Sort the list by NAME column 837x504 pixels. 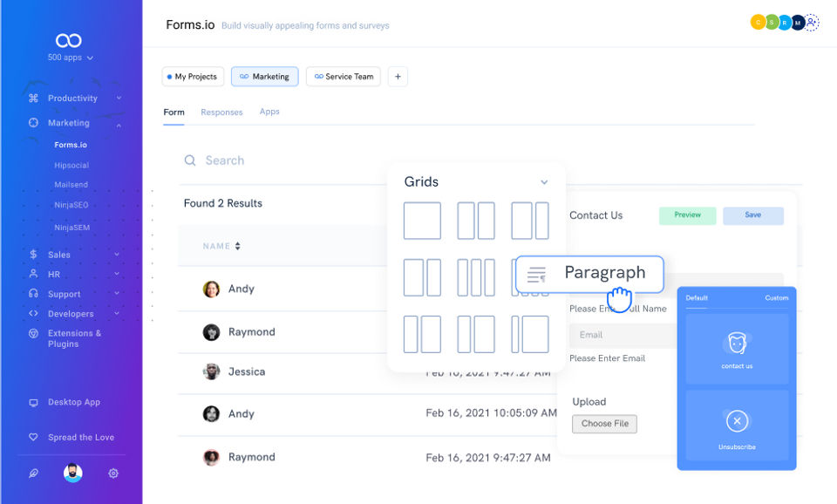click(237, 247)
